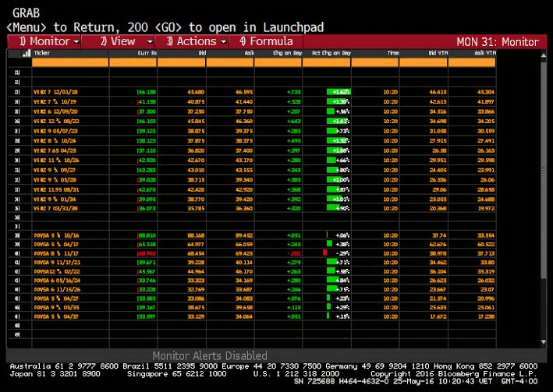Expand the 3) Actions dropdown arrow

[224, 42]
